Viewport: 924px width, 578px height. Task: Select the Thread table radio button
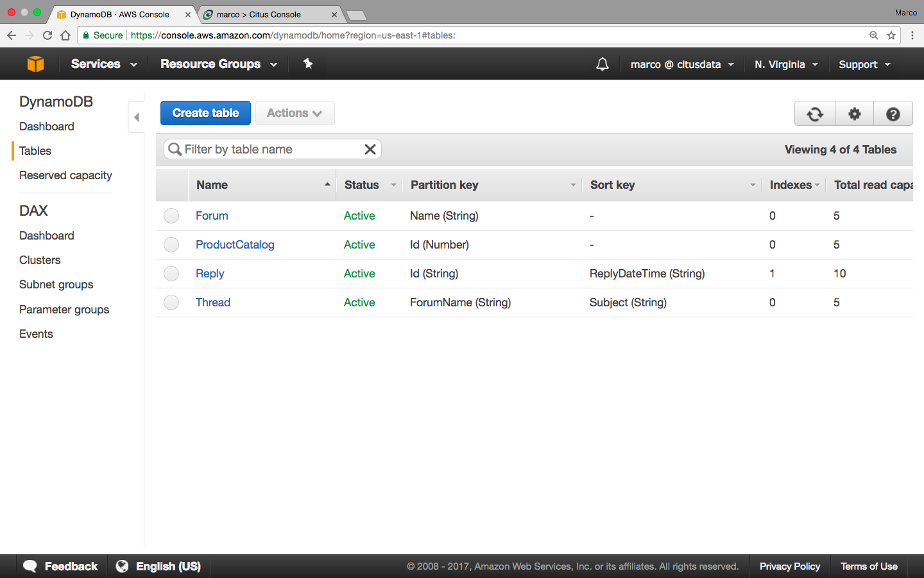(x=171, y=302)
